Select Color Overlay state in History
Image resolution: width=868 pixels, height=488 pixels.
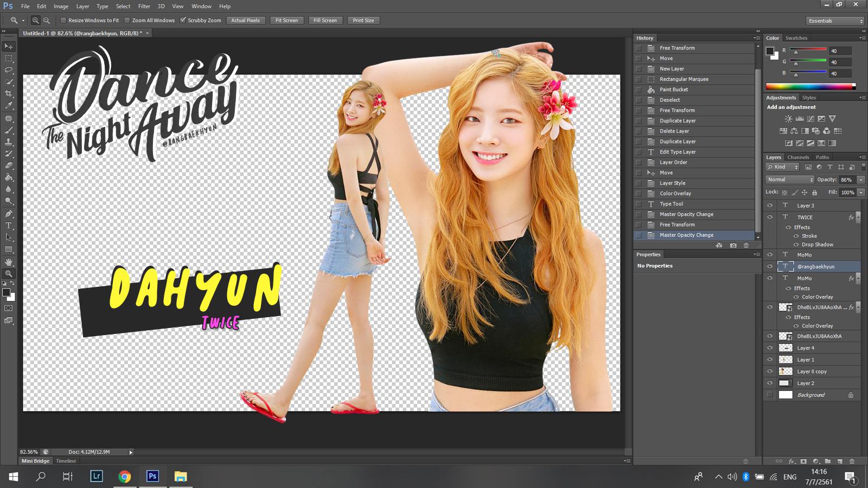(694, 194)
